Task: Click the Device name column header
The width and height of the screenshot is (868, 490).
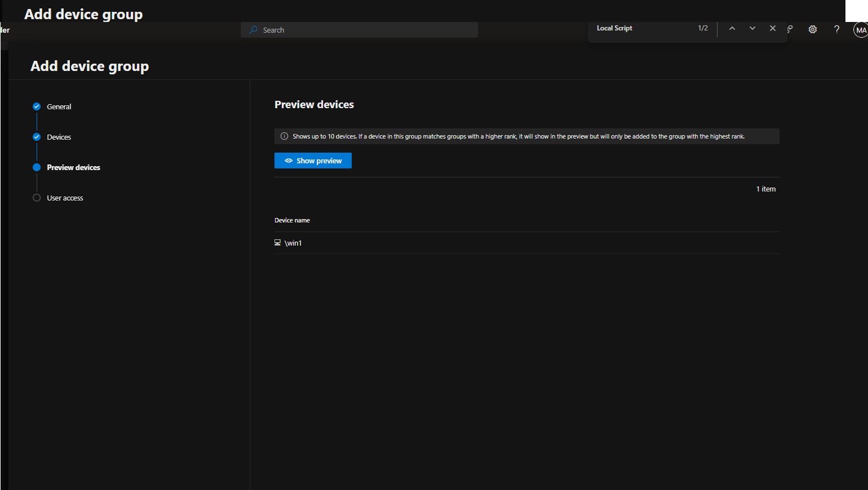Action: tap(292, 220)
